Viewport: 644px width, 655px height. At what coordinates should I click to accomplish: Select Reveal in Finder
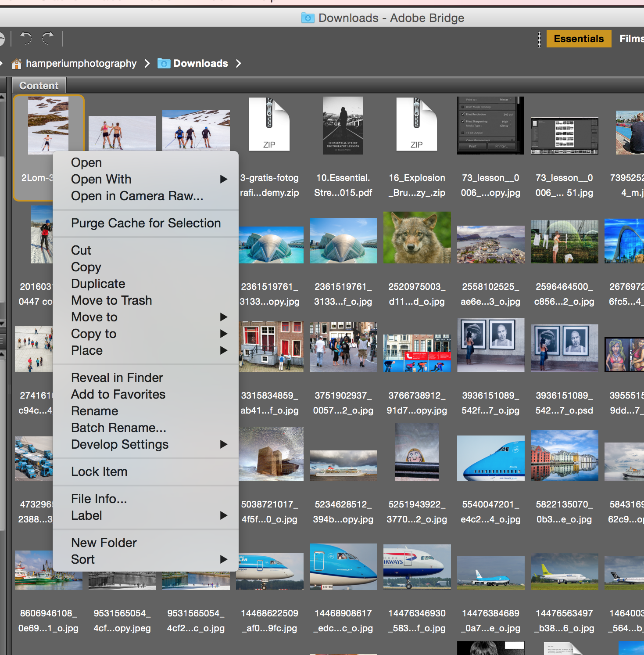(x=117, y=378)
